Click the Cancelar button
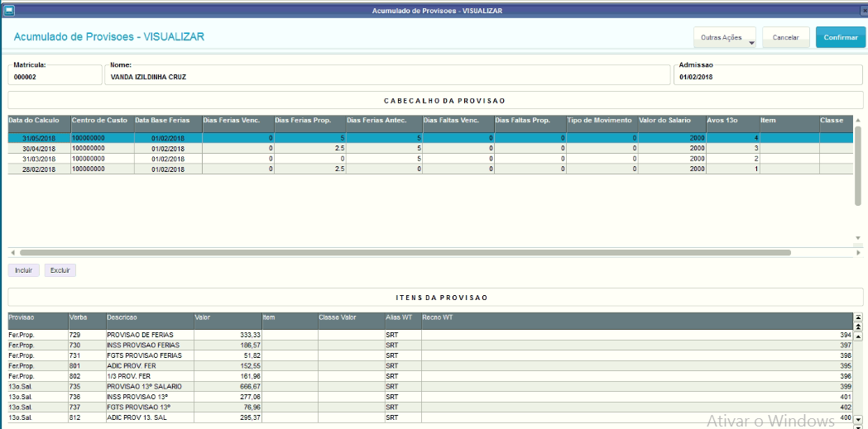 (785, 37)
